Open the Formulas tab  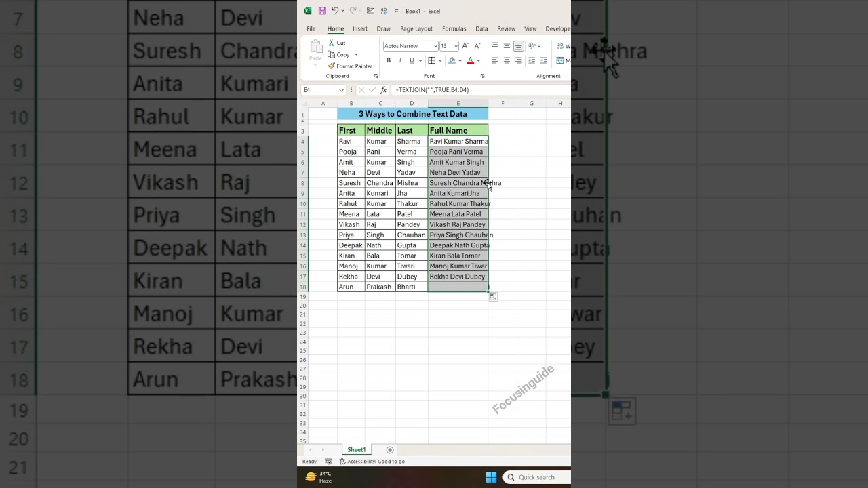[454, 28]
